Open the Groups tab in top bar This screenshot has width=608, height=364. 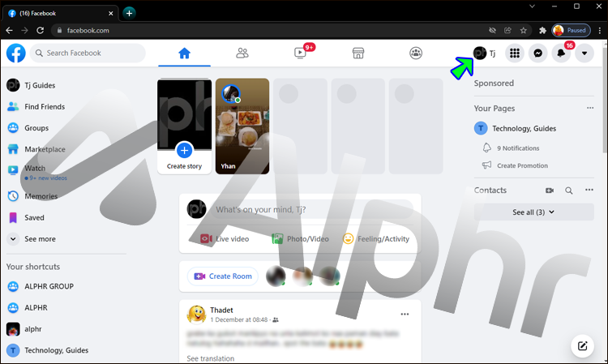coord(416,54)
